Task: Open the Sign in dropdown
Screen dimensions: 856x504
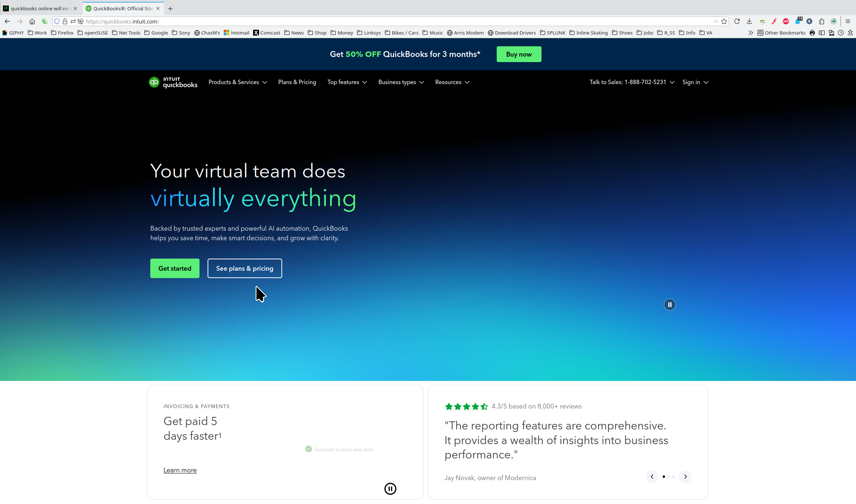Action: [695, 82]
